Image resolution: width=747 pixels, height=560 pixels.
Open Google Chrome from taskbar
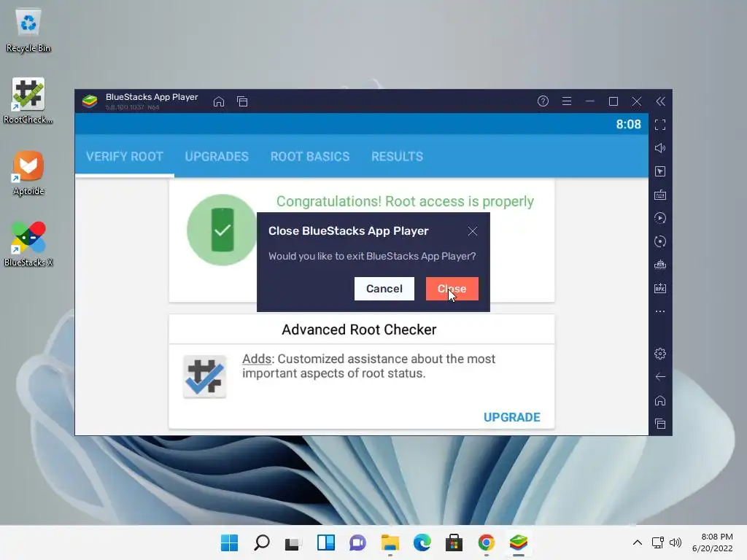coord(487,542)
